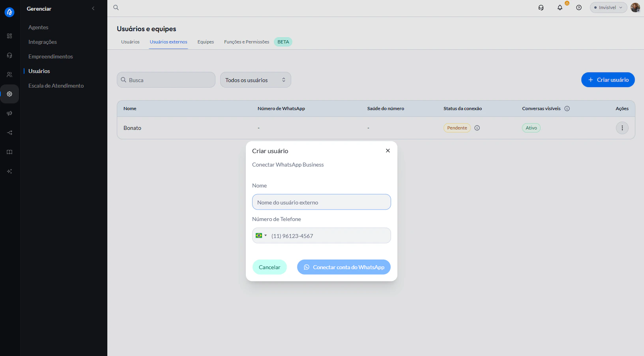Switch to the Usuários tab

click(x=130, y=42)
